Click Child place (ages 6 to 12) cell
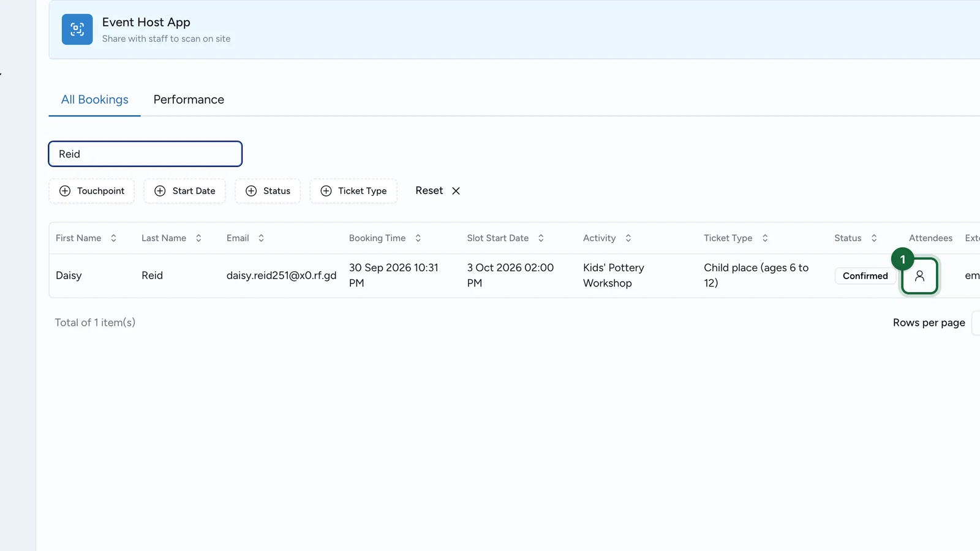 756,275
